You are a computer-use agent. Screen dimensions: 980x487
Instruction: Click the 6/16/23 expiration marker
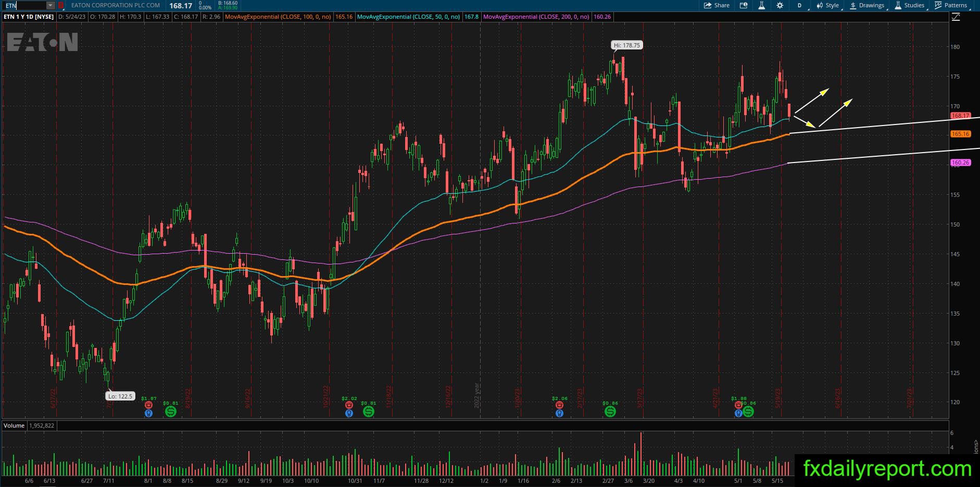pos(838,398)
